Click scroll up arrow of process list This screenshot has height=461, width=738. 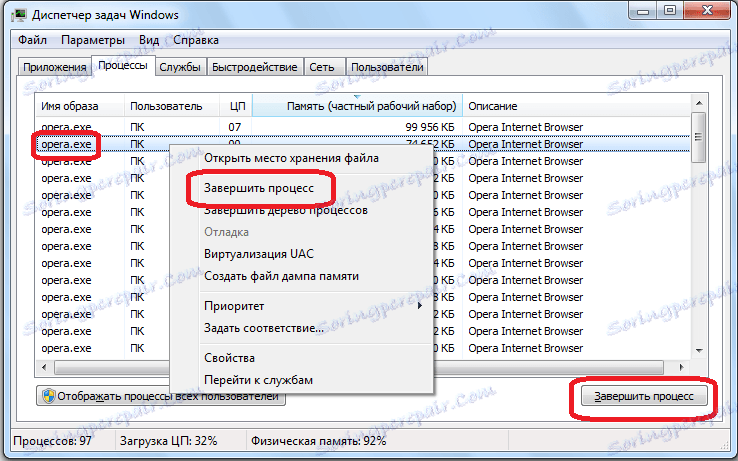pyautogui.click(x=699, y=103)
